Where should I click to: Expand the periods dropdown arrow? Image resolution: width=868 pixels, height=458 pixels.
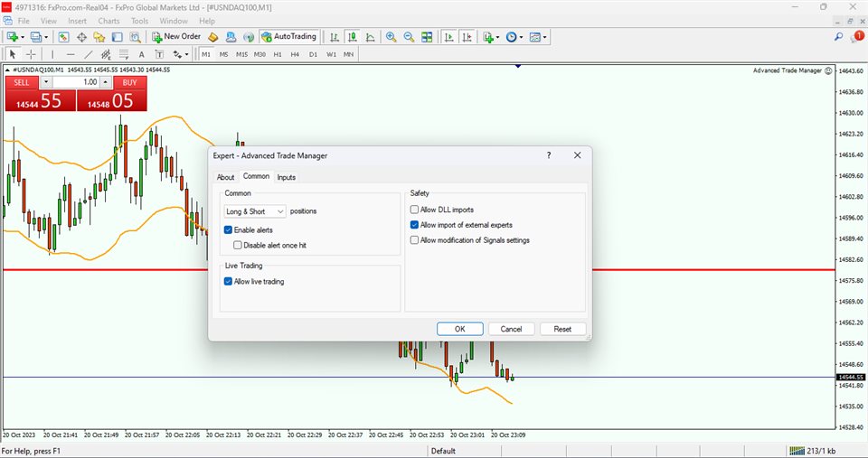(521, 37)
